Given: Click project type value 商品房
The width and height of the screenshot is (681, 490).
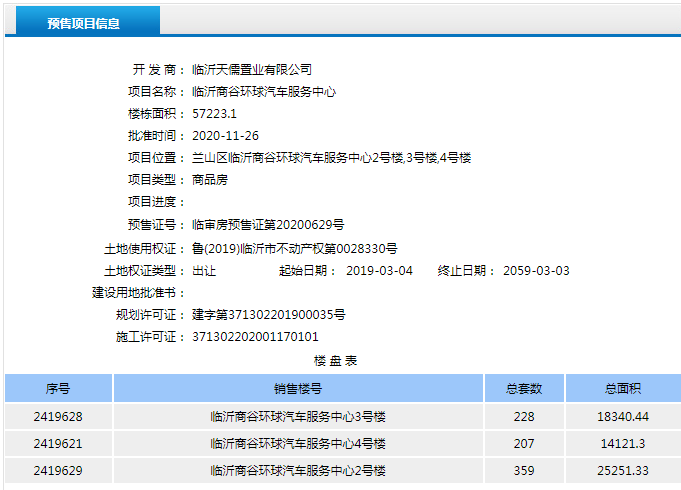Looking at the screenshot, I should [210, 180].
